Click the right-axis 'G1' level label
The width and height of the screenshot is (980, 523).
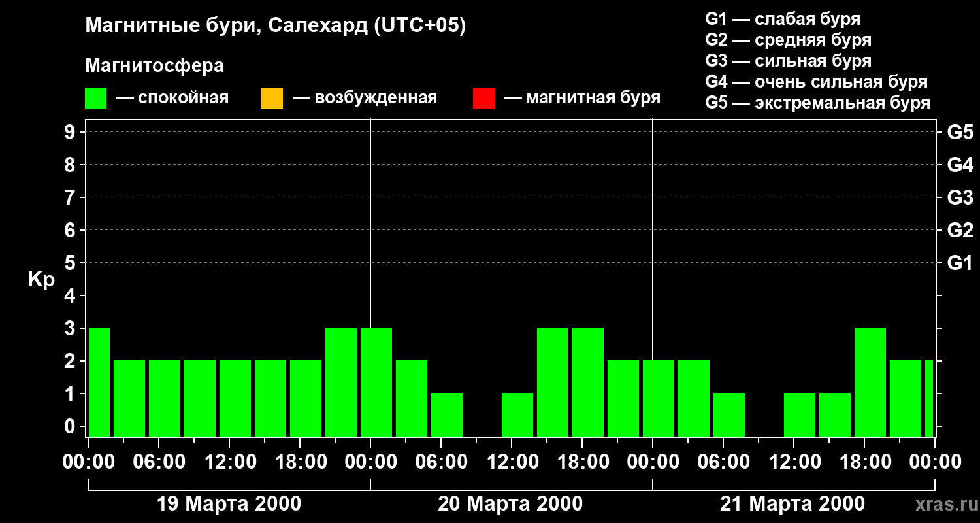tap(960, 263)
